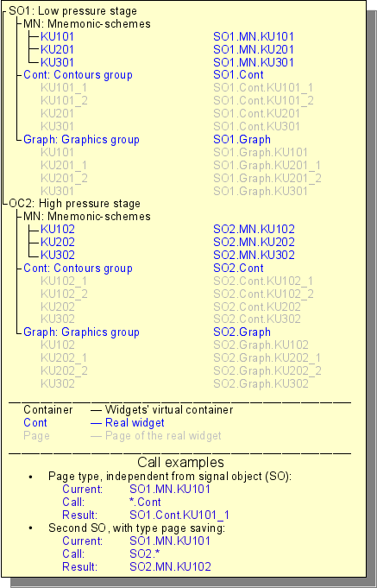The height and width of the screenshot is (588, 377).
Task: Click 'SO1.Graph.KU201_2' address
Action: point(267,178)
